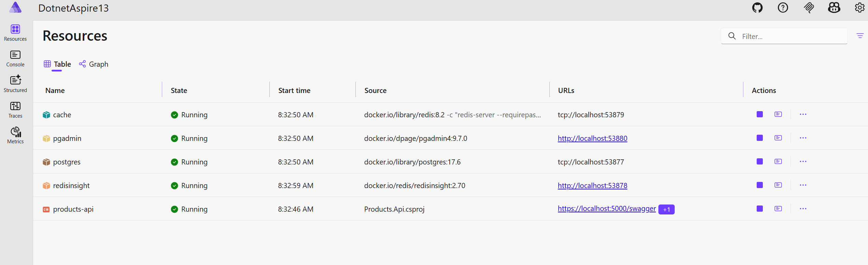This screenshot has width=868, height=265.
Task: Open Structured logs in sidebar
Action: click(x=15, y=84)
